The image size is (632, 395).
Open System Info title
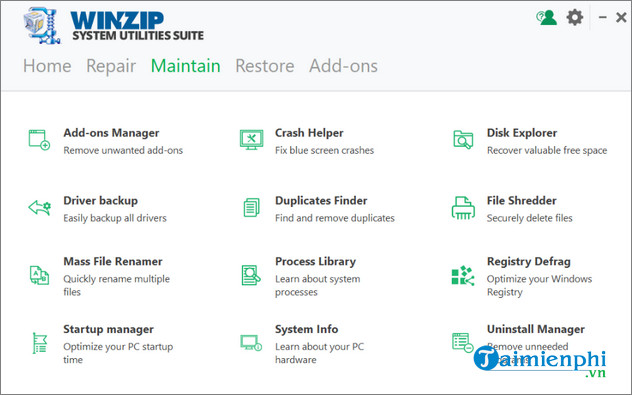(307, 329)
